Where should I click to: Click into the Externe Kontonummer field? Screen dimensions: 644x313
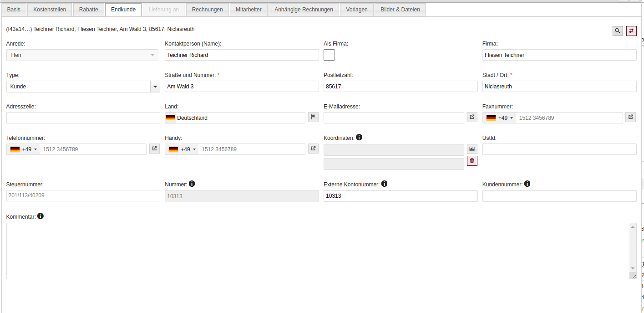[x=400, y=196]
